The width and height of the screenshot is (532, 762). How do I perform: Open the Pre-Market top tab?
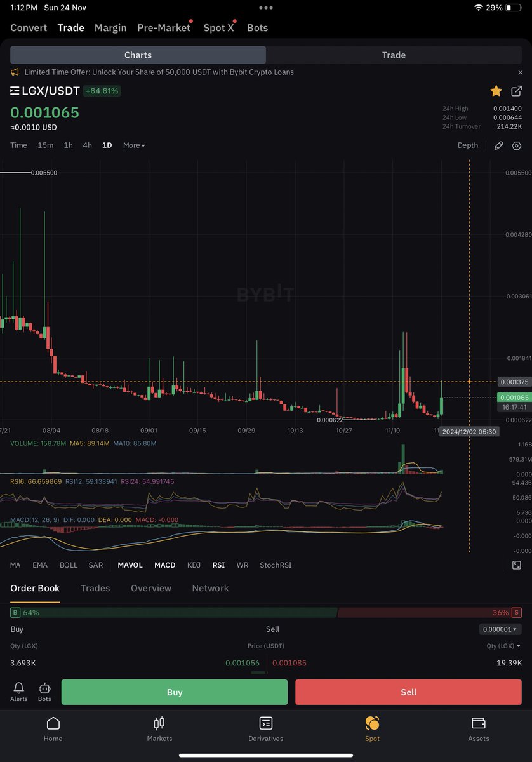tap(164, 28)
